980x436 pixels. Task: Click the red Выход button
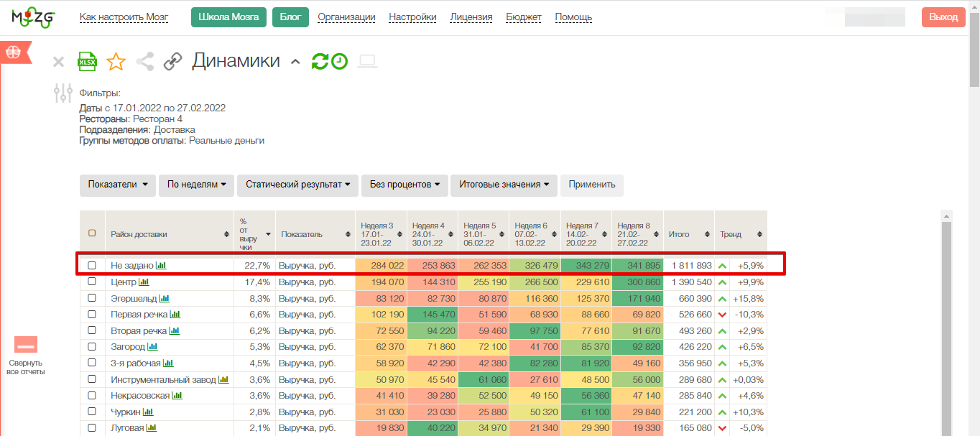click(x=943, y=17)
